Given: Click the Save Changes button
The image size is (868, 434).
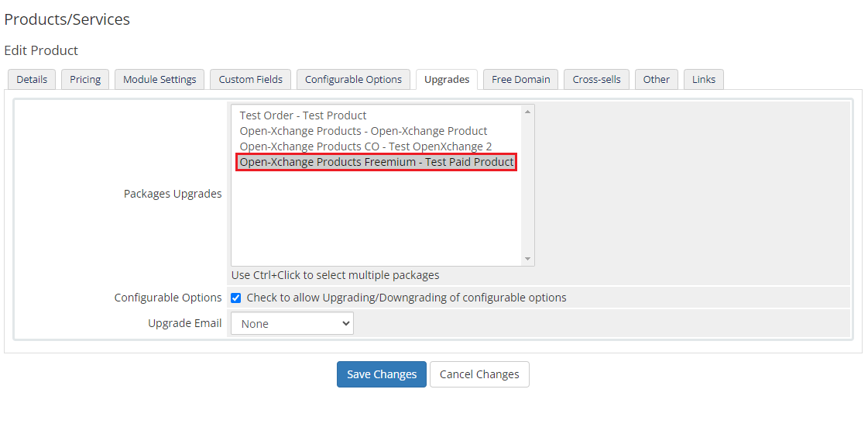Looking at the screenshot, I should [x=382, y=374].
